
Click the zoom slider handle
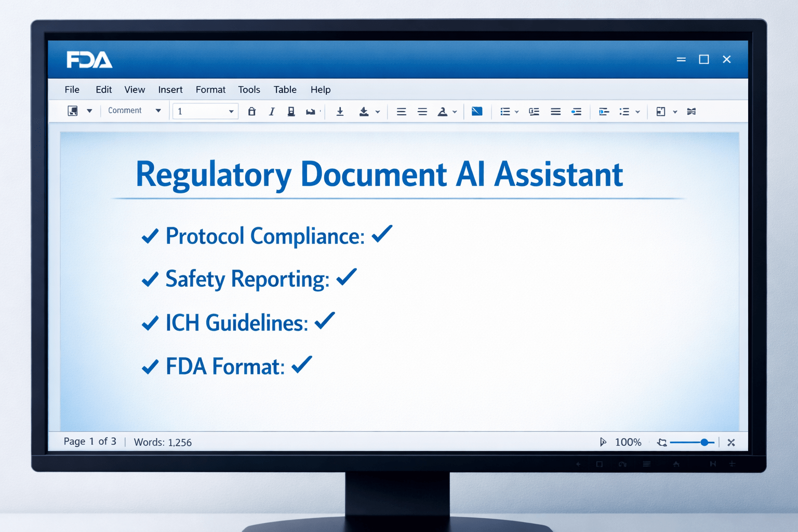tap(704, 442)
